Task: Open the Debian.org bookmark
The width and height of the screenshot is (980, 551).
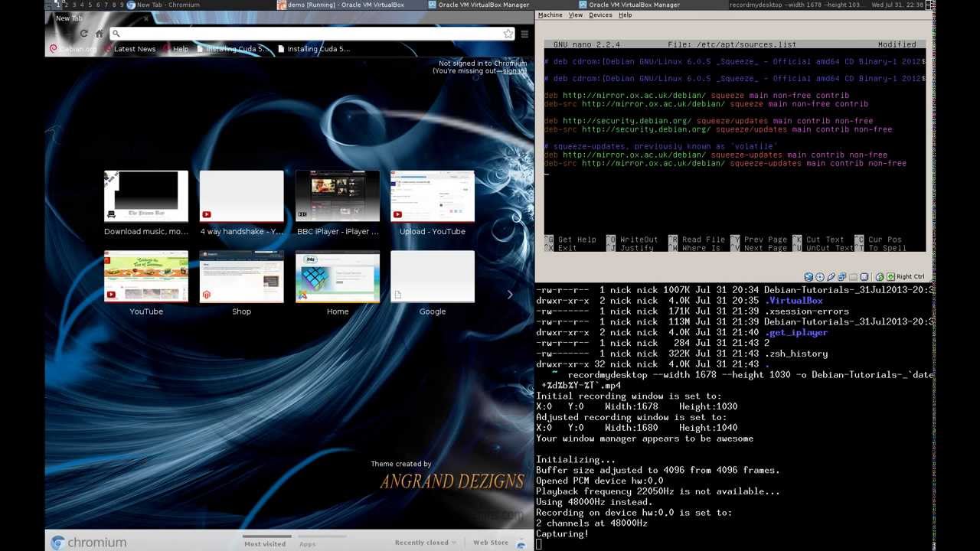Action: pyautogui.click(x=73, y=49)
